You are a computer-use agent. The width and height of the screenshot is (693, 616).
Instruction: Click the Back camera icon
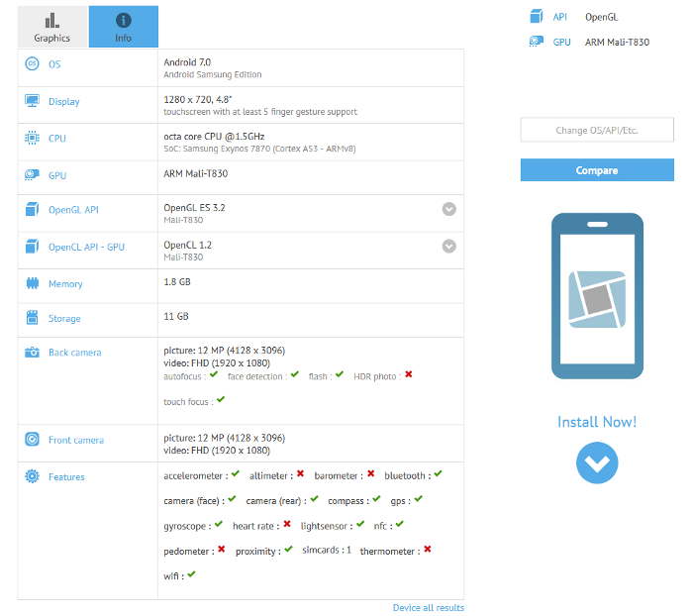(32, 353)
